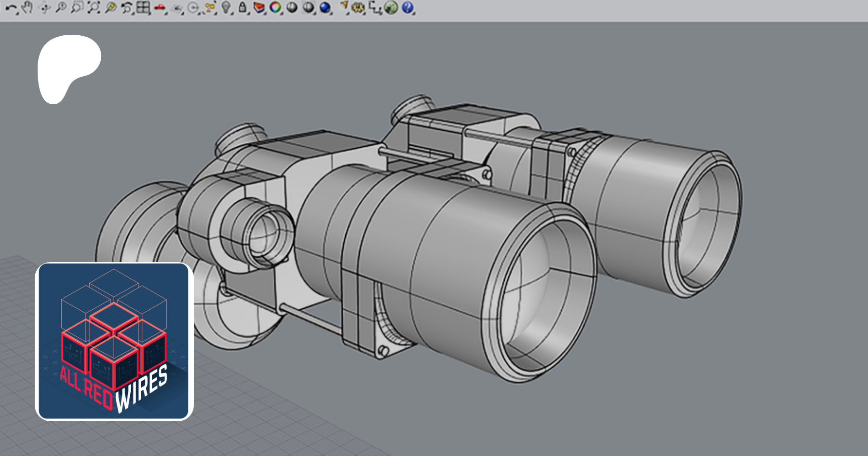Screen dimensions: 868x456
Task: Click the All Red Wires logo
Action: (114, 342)
